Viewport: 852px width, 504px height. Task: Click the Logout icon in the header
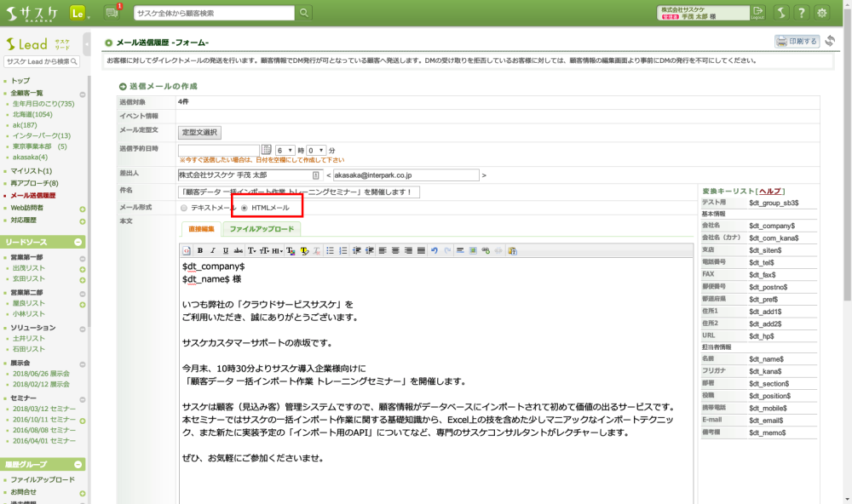(758, 12)
